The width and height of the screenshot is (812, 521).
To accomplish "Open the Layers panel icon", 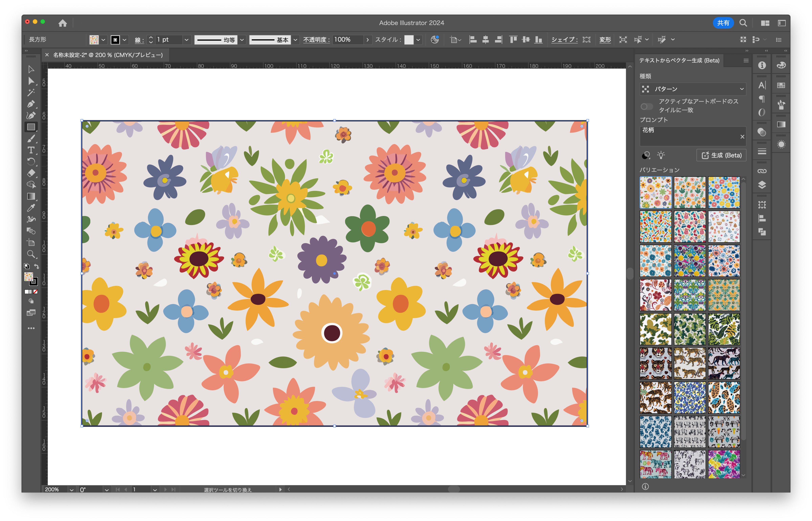I will (762, 185).
